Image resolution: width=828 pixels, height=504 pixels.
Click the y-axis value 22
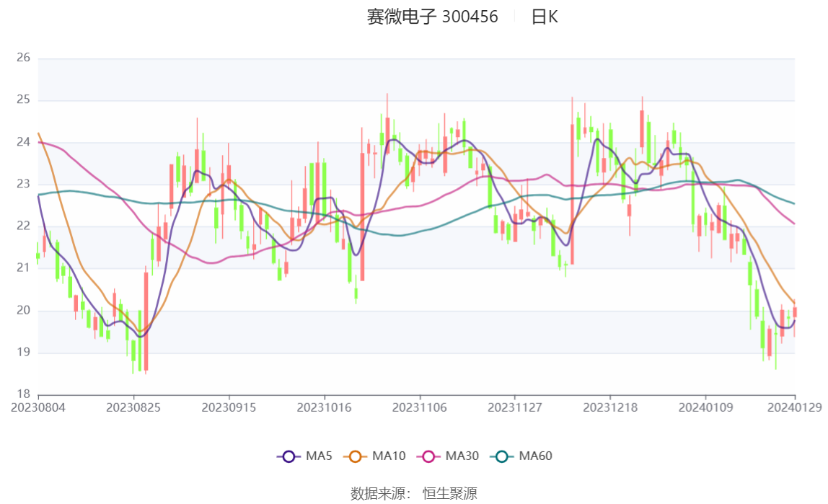23,226
